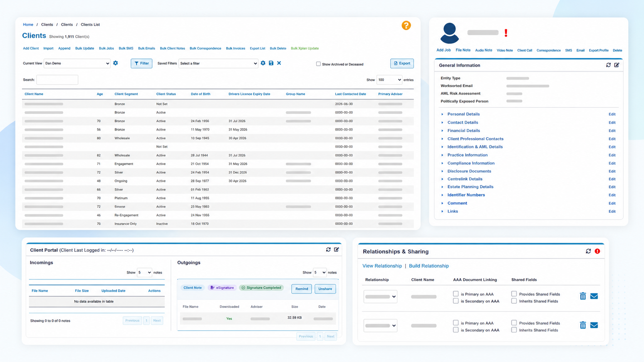Click the gear icon beside Current View

116,63
